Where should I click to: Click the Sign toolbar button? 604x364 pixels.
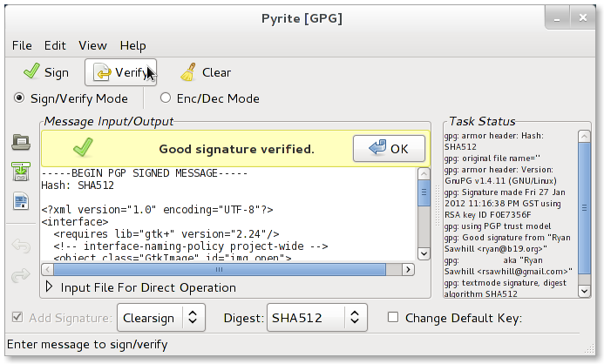(x=46, y=72)
